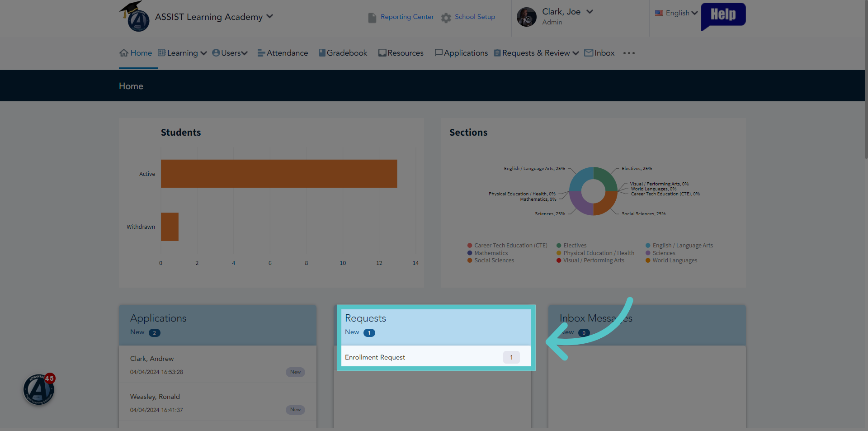The image size is (868, 431).
Task: Toggle Visual / Performing Arts legend item
Action: pos(590,260)
